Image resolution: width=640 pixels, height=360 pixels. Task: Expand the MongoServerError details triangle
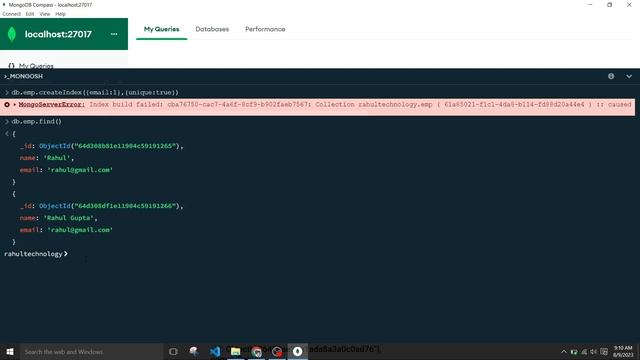coord(15,105)
